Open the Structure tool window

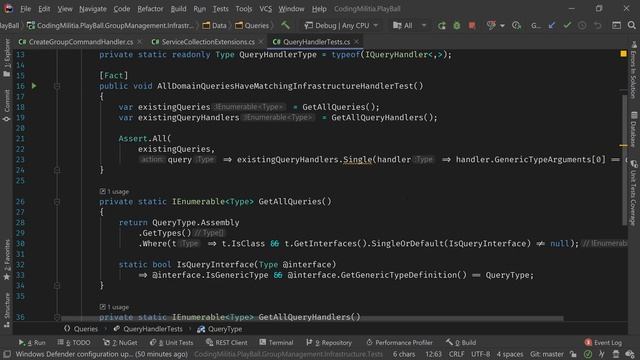[x=7, y=310]
